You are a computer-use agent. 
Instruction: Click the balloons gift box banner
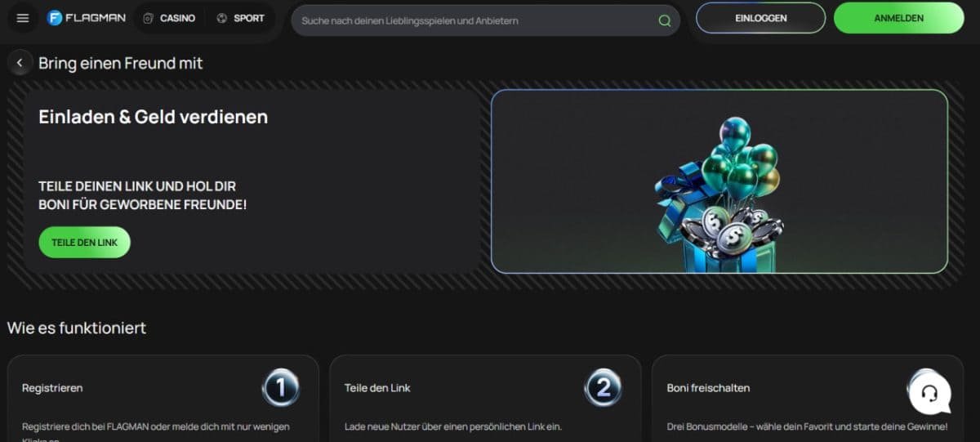719,181
